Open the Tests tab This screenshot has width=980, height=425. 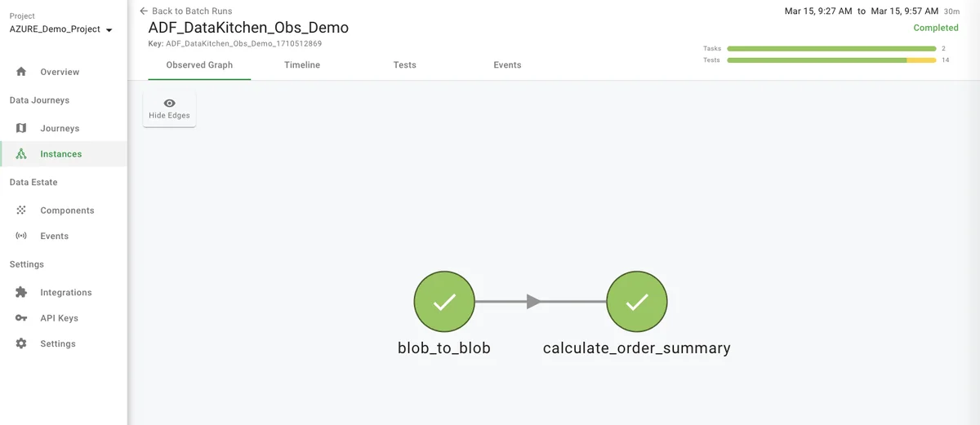click(405, 65)
